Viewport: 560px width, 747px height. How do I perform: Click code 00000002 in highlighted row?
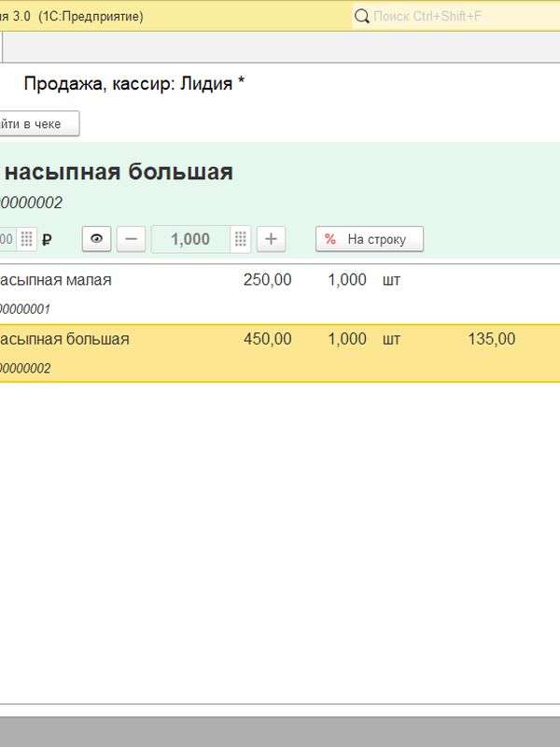click(25, 368)
